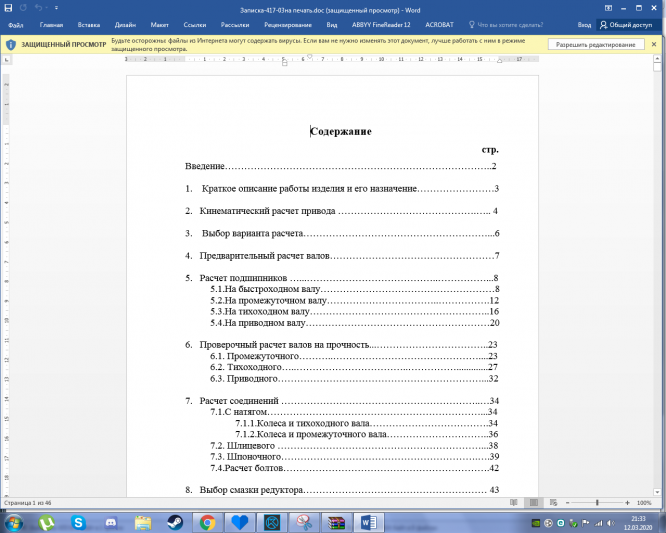Screen dimensions: 666x533
Task: Click the volume speaker tray icon
Action: 610,523
